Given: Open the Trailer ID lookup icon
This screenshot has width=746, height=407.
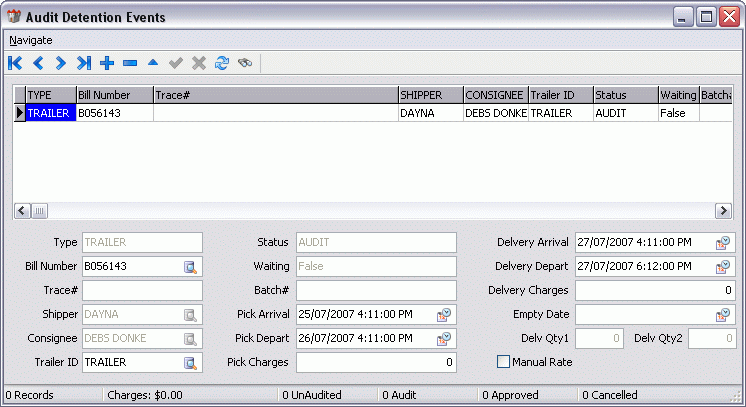Looking at the screenshot, I should click(191, 362).
